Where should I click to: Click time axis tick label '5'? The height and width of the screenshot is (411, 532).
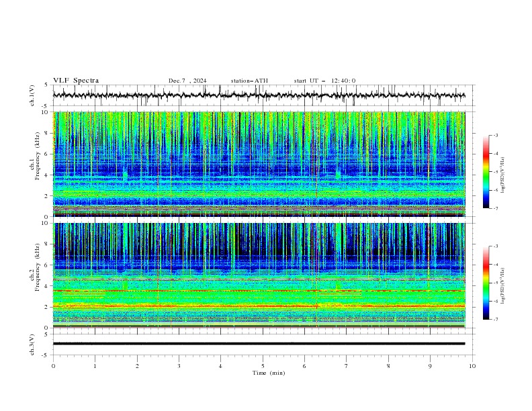pyautogui.click(x=263, y=366)
